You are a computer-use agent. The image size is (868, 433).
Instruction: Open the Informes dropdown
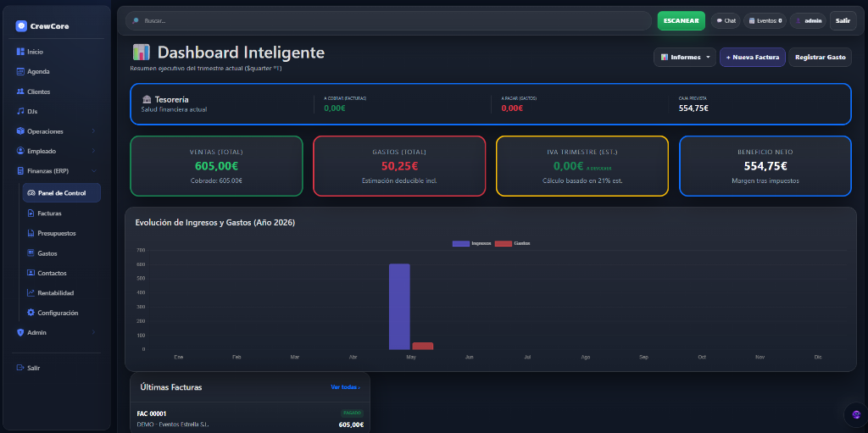[685, 58]
